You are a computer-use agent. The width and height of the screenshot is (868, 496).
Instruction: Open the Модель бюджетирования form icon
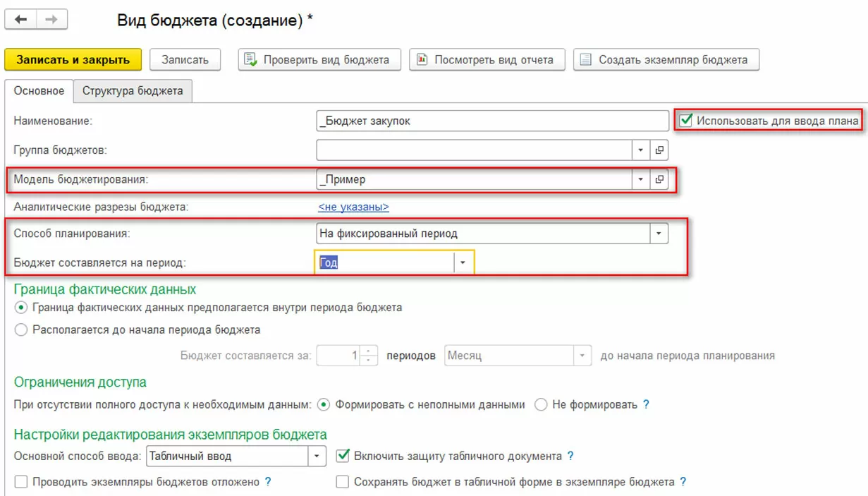[x=659, y=179]
